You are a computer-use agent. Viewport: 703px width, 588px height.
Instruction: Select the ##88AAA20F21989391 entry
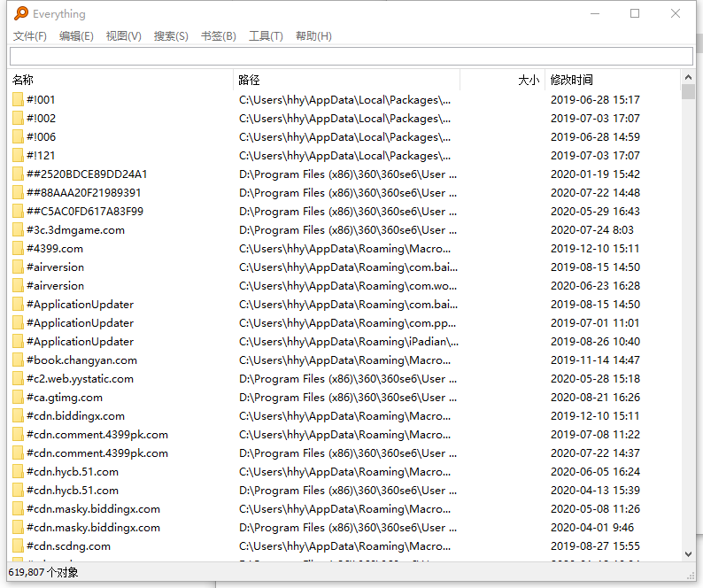point(84,193)
